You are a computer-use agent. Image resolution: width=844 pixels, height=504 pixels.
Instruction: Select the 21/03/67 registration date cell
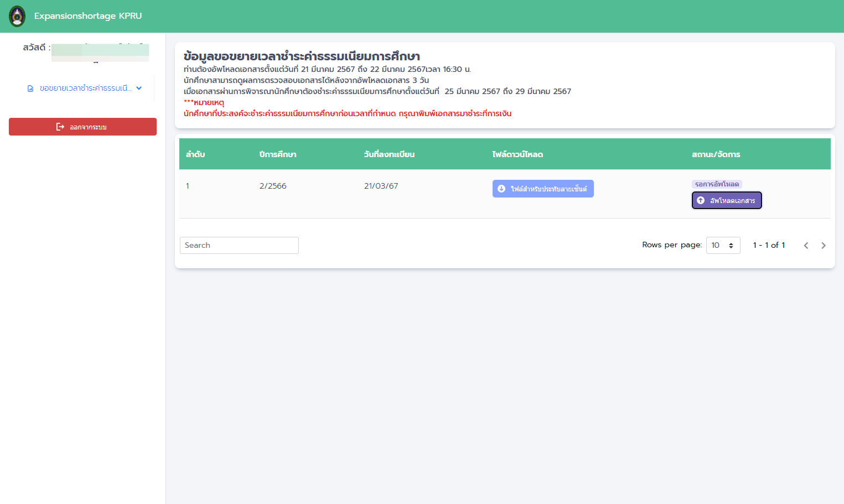381,186
